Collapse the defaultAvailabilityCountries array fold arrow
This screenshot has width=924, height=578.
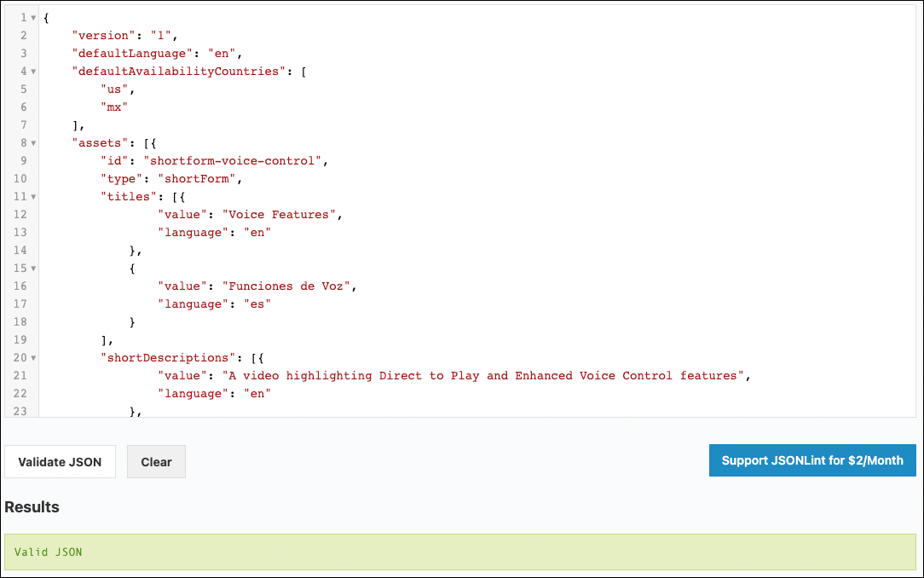pos(33,72)
